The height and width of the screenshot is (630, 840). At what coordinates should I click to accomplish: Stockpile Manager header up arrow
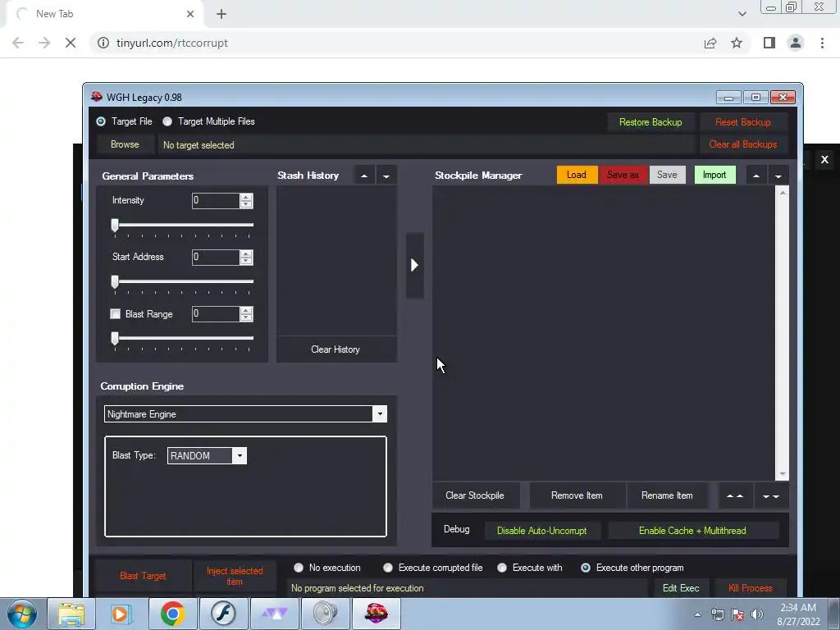(x=756, y=176)
